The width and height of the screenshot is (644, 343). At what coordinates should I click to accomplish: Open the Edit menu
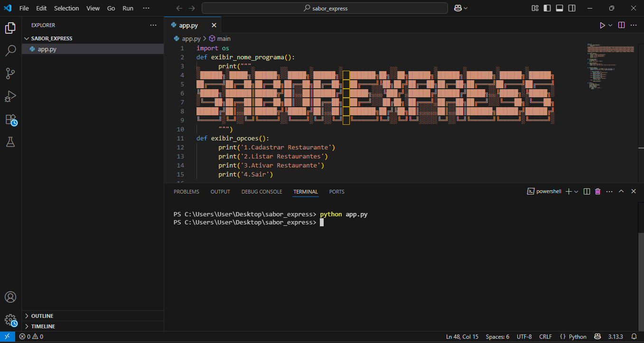click(41, 8)
